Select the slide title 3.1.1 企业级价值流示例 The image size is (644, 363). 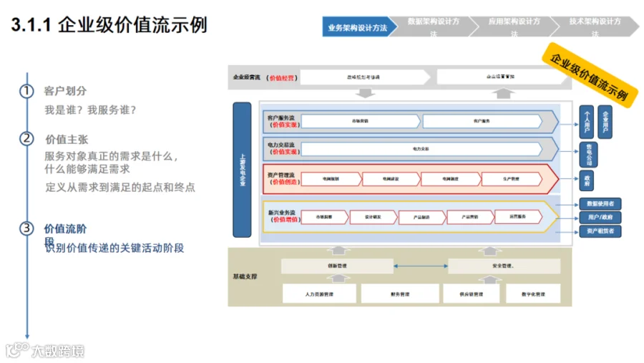tap(109, 24)
